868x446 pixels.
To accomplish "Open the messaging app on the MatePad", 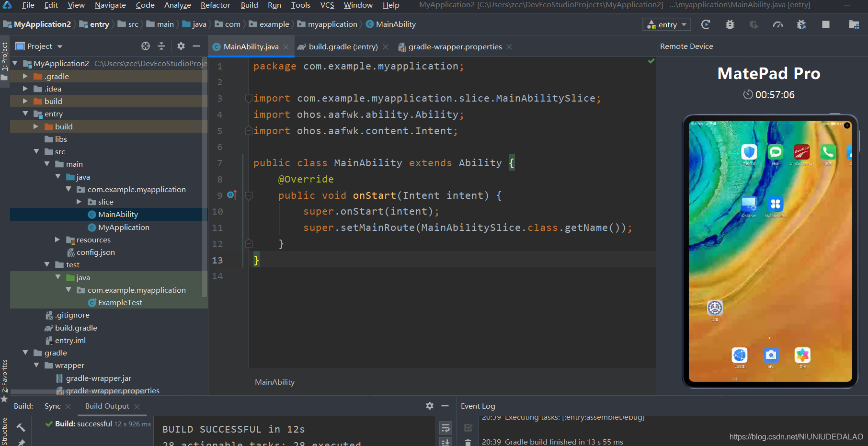I will click(x=775, y=152).
